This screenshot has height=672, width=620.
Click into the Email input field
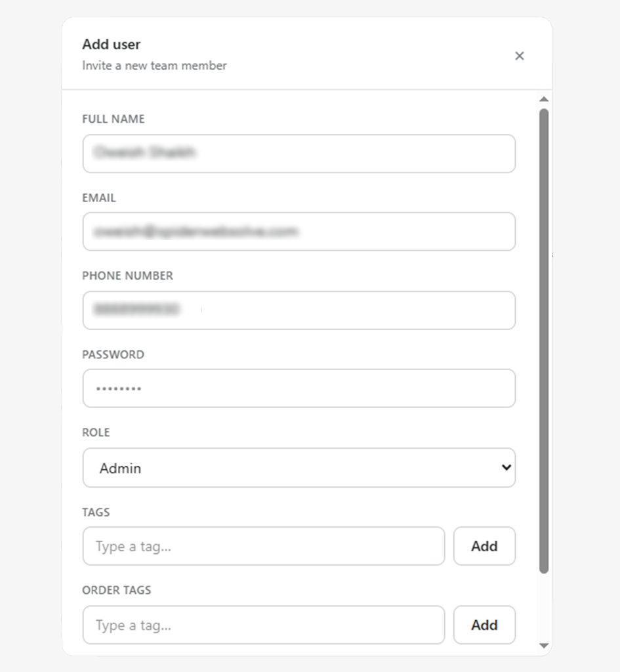[x=299, y=232]
